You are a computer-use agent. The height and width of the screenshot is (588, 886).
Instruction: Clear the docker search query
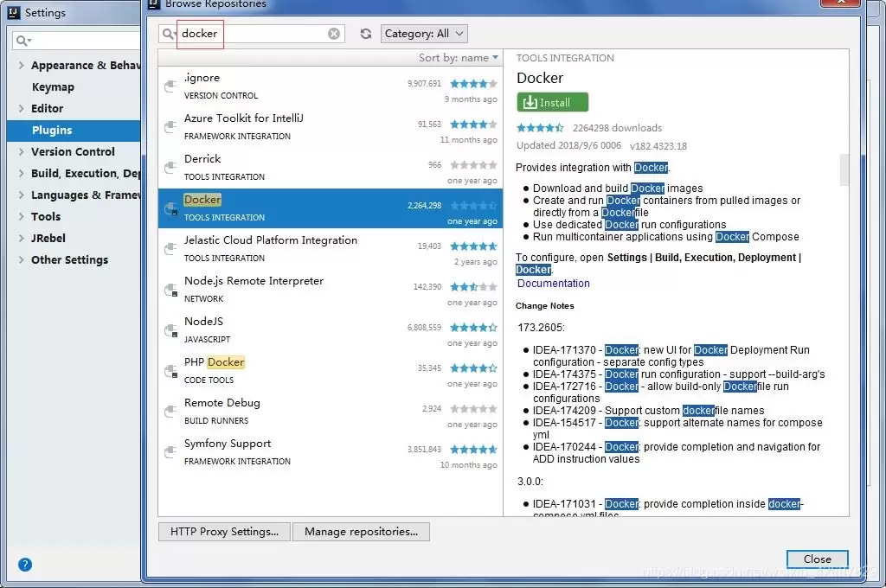(334, 33)
